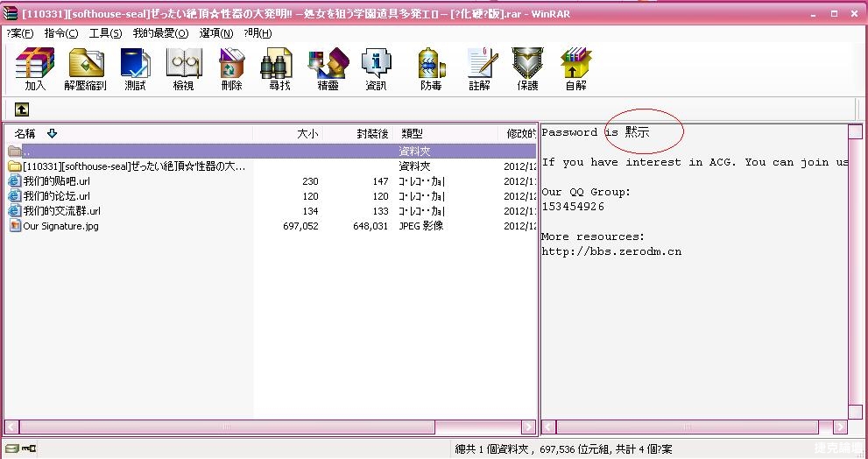Click comment pane horizontal scrollbar right arrow
The width and height of the screenshot is (868, 459).
coord(840,427)
